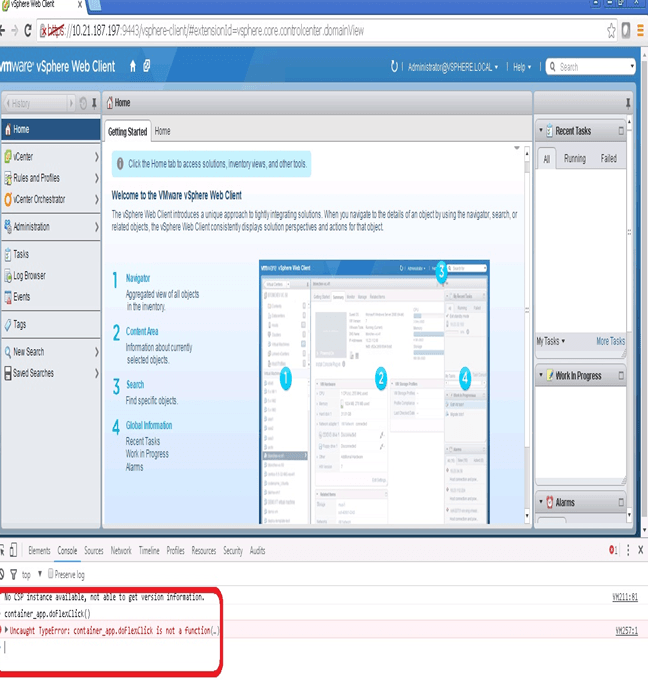This screenshot has width=648, height=680.
Task: Open the VM211:81 source link
Action: pos(625,597)
